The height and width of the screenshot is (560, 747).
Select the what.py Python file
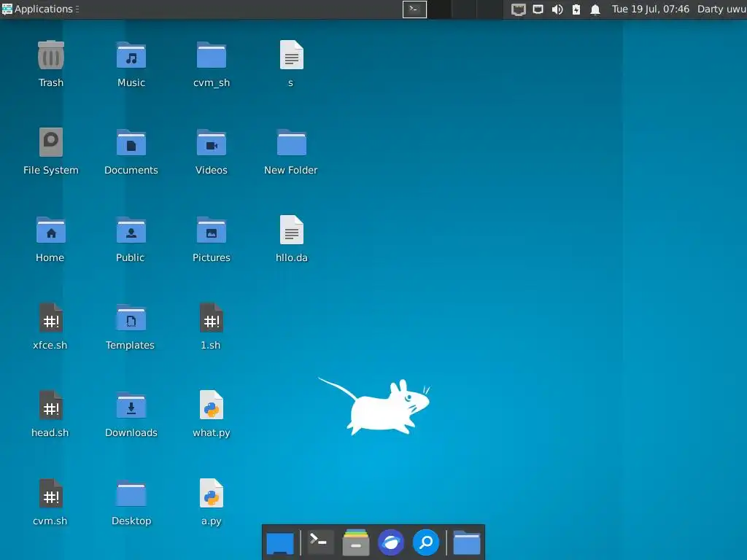(212, 405)
